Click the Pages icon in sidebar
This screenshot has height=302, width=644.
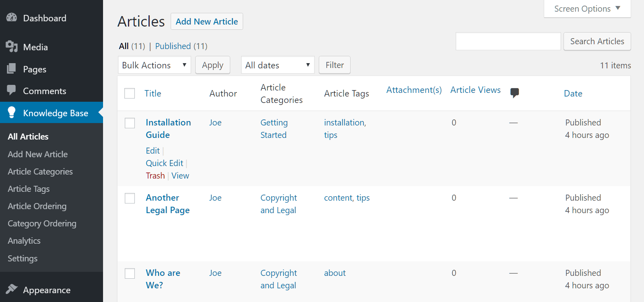tap(12, 69)
